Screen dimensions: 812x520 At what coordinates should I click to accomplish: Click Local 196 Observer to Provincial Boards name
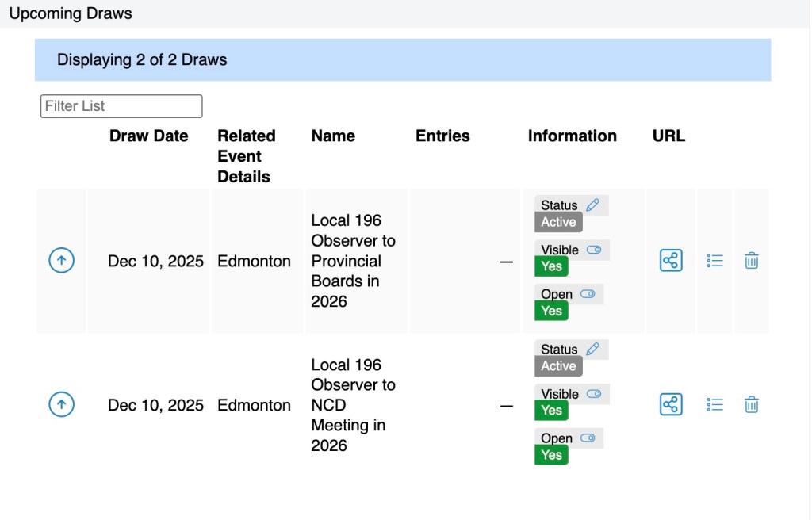pyautogui.click(x=353, y=261)
